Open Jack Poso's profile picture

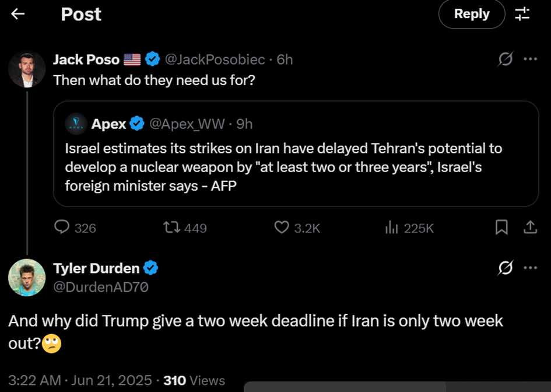(x=27, y=69)
